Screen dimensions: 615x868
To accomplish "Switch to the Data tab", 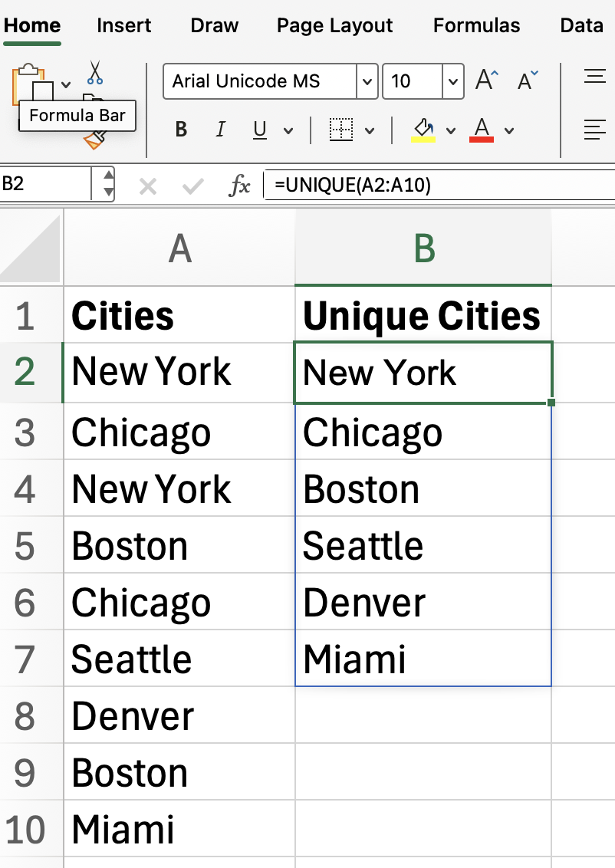I will [x=582, y=25].
